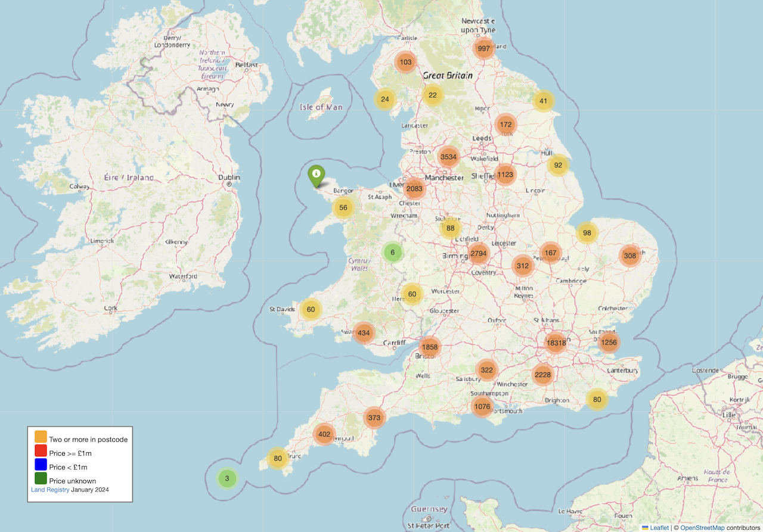Expand the green 6 cluster in Wales
763x532 pixels.
coord(392,252)
